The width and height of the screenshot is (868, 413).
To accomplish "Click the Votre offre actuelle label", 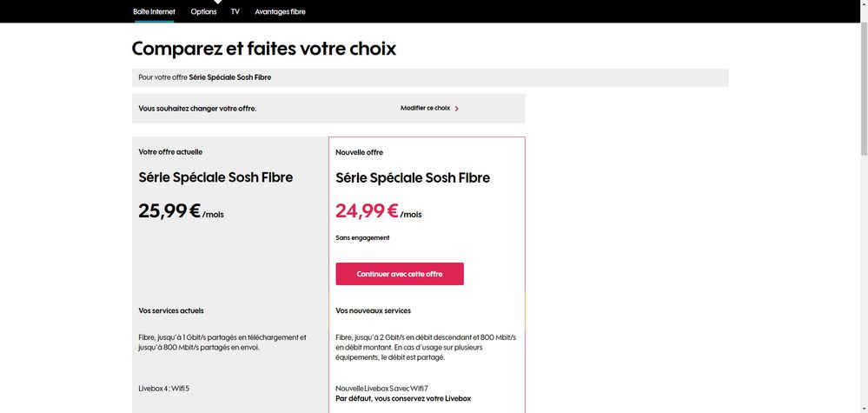I will click(x=170, y=151).
